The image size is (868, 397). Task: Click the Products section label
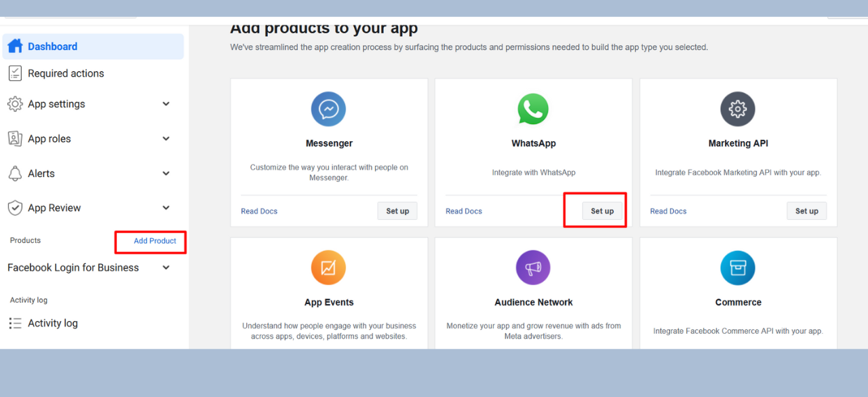25,240
